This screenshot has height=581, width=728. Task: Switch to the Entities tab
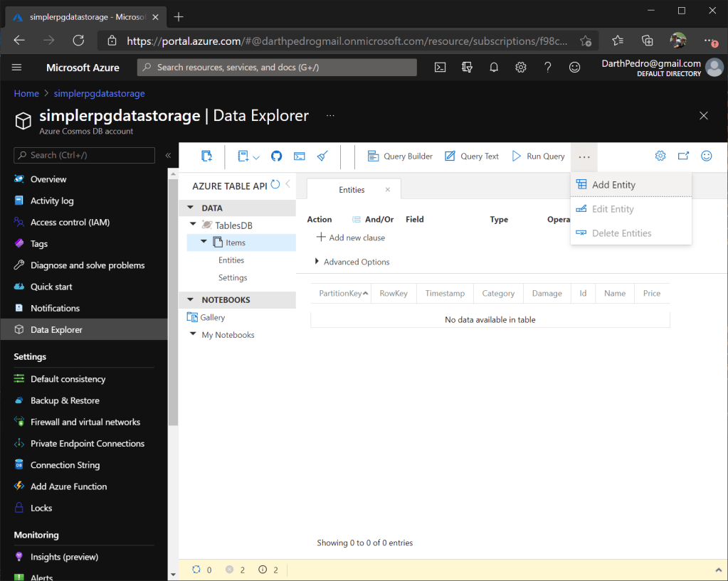point(352,189)
